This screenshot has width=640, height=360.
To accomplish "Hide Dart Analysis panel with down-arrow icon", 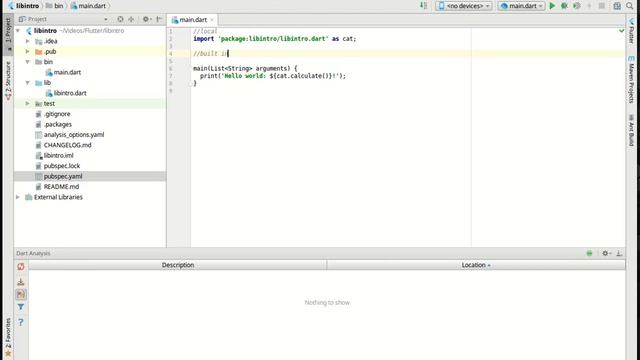I will (619, 253).
